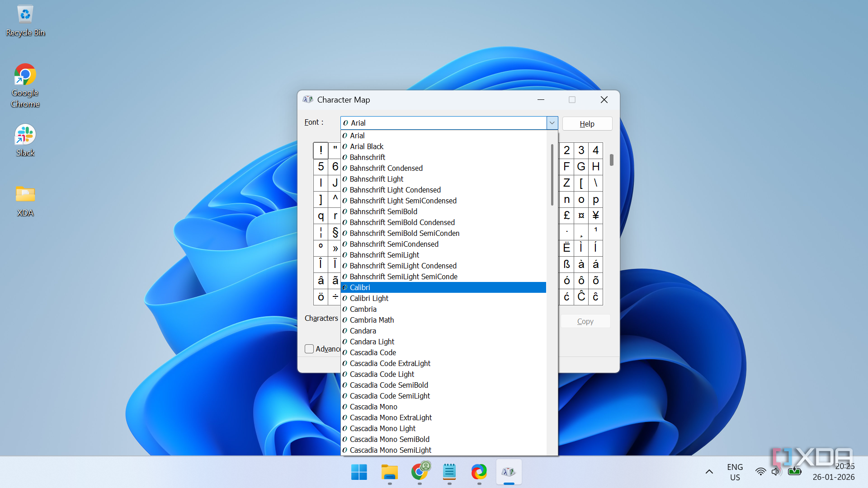The image size is (868, 488).
Task: Select Cascadia Mono SemiBold font
Action: 443,439
